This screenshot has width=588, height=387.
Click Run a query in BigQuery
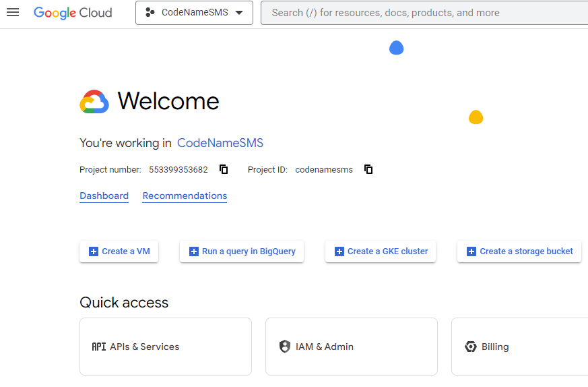(242, 251)
